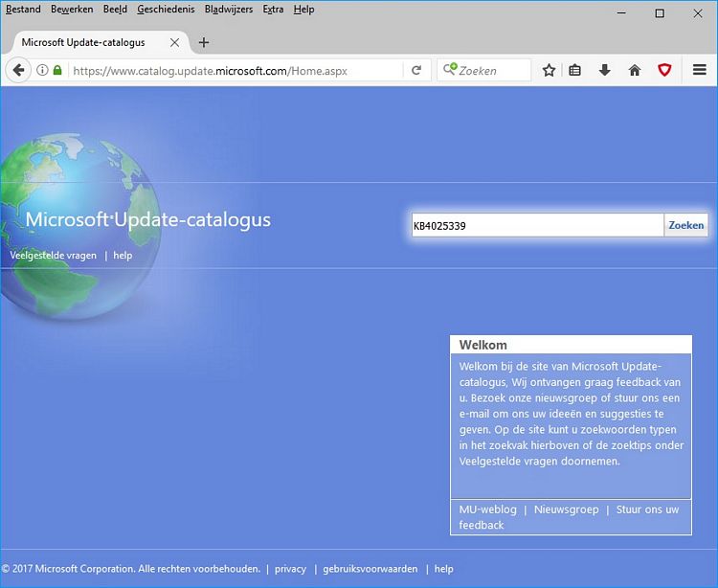Open the downloads arrow icon
Image resolution: width=718 pixels, height=588 pixels.
[x=604, y=70]
